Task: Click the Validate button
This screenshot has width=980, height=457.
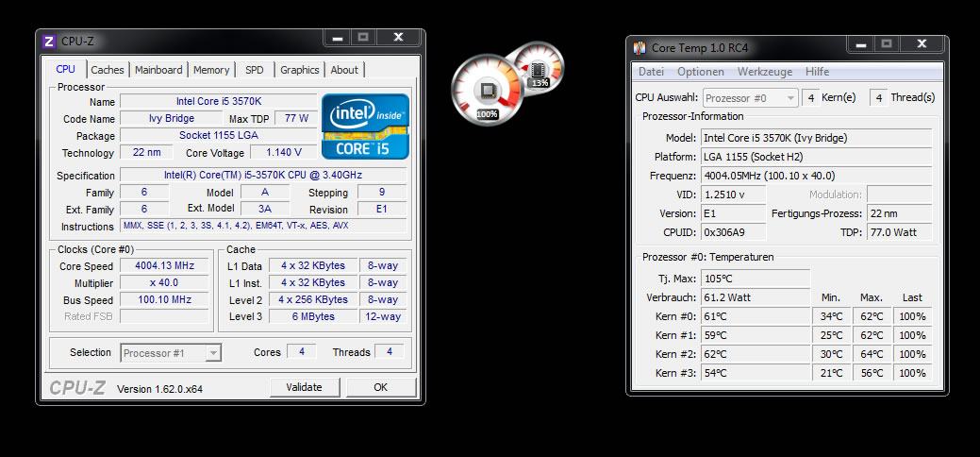Action: point(305,387)
